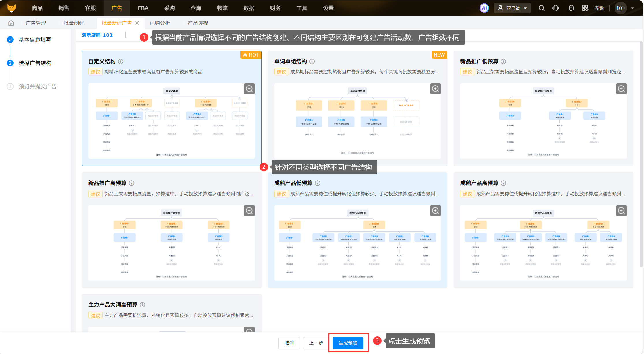This screenshot has height=354, width=644.
Task: Expand the 亚马逊 platform dropdown
Action: pyautogui.click(x=514, y=8)
